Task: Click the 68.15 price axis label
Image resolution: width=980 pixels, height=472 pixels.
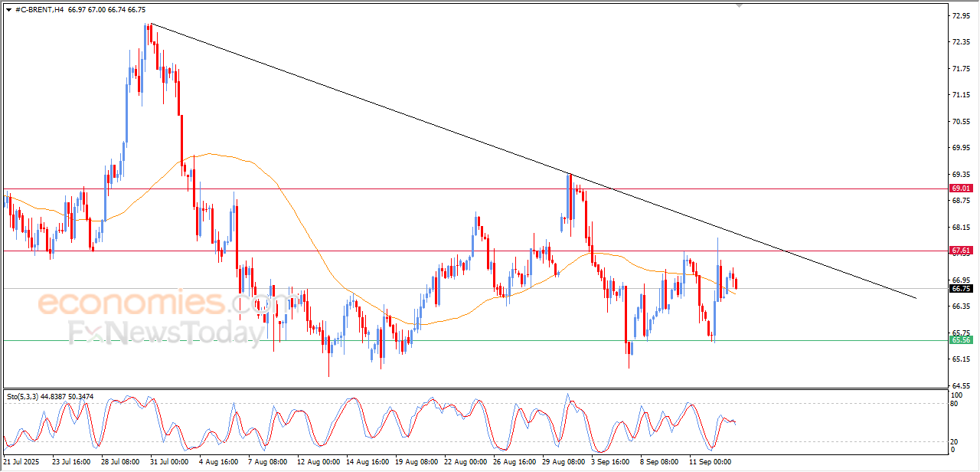Action: [x=962, y=227]
